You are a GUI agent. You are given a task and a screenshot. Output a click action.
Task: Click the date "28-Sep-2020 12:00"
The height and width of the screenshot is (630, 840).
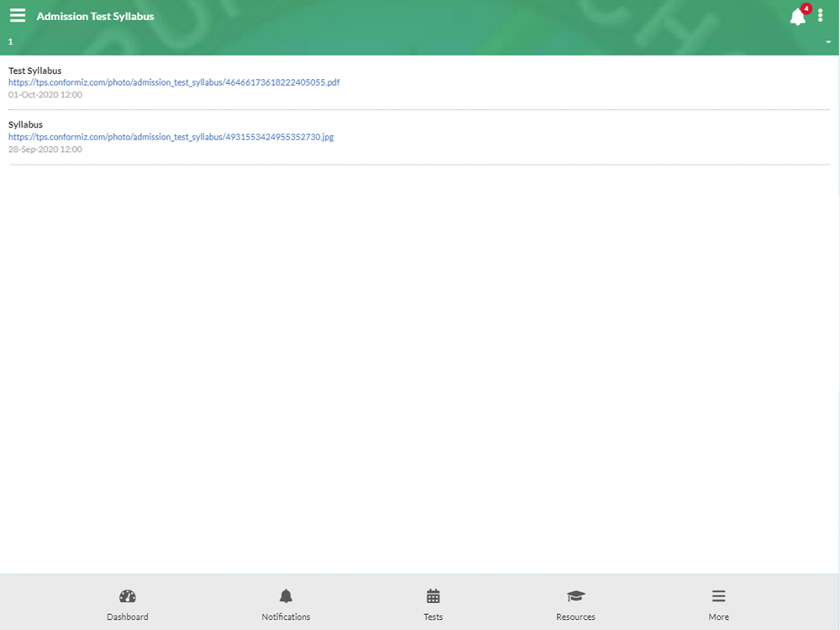tap(45, 150)
